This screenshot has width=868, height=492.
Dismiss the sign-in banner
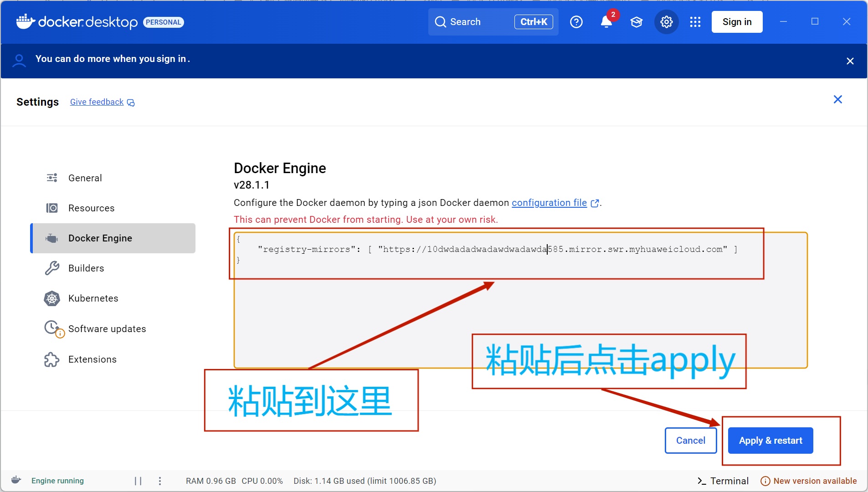coord(850,61)
